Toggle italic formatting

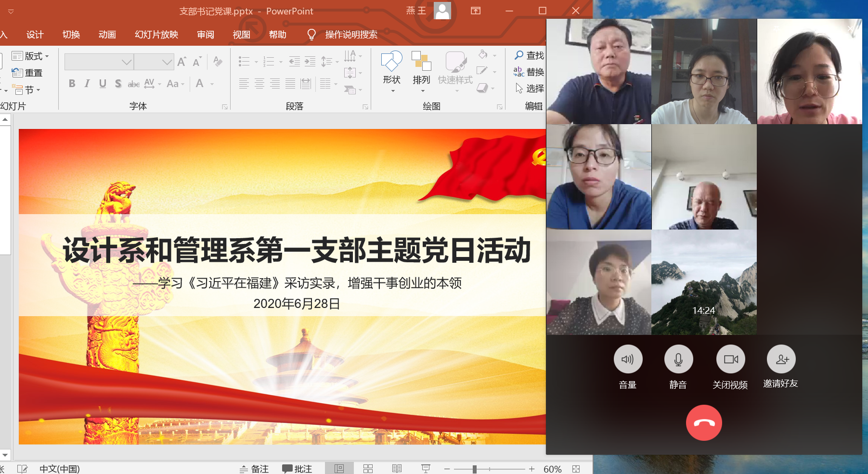tap(87, 83)
